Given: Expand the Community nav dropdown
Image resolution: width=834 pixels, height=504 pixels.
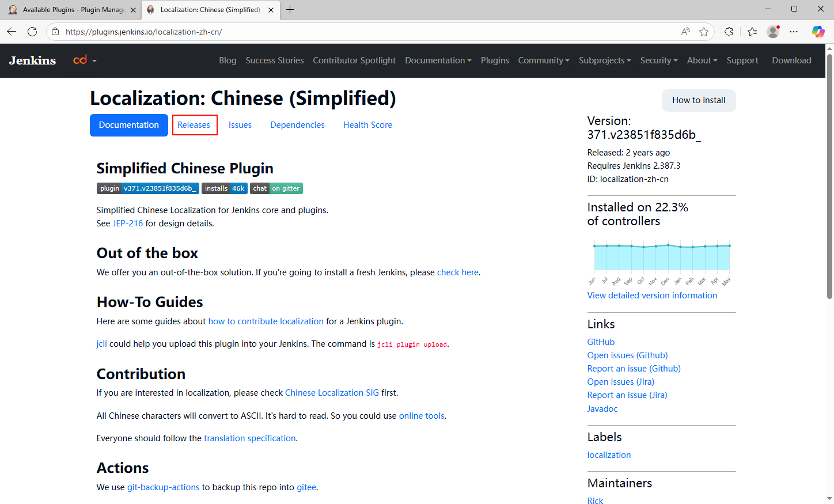Looking at the screenshot, I should 544,60.
